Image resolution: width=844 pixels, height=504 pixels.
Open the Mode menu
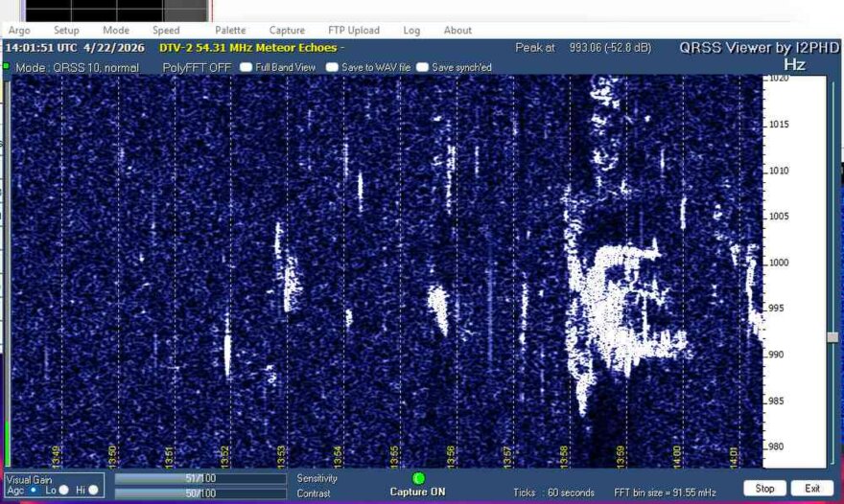click(116, 31)
